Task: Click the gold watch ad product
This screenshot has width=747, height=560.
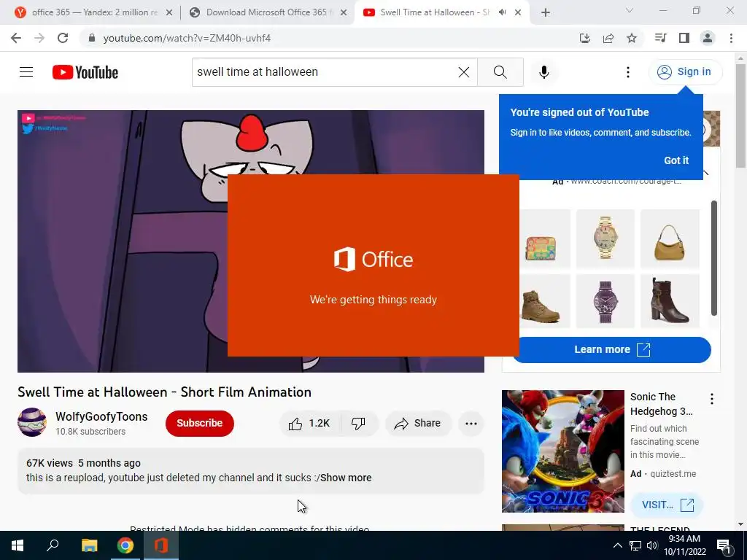Action: (605, 238)
